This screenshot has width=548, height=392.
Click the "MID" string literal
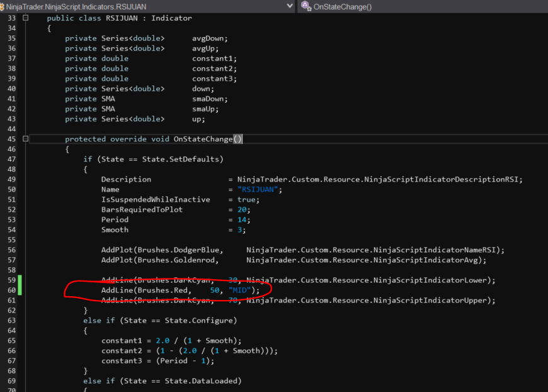point(240,291)
